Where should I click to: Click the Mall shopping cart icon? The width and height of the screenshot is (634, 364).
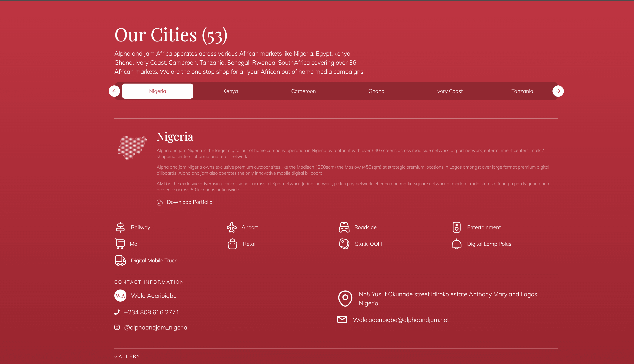click(x=120, y=244)
